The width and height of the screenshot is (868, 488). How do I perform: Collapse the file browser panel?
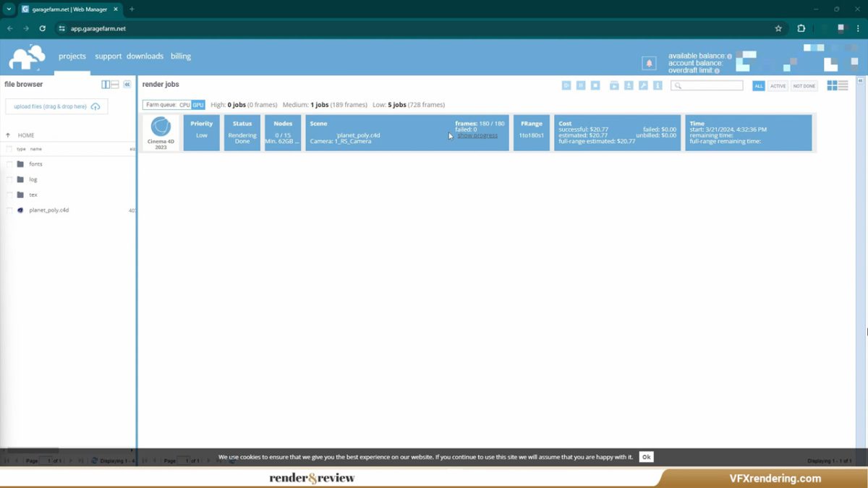pyautogui.click(x=127, y=85)
